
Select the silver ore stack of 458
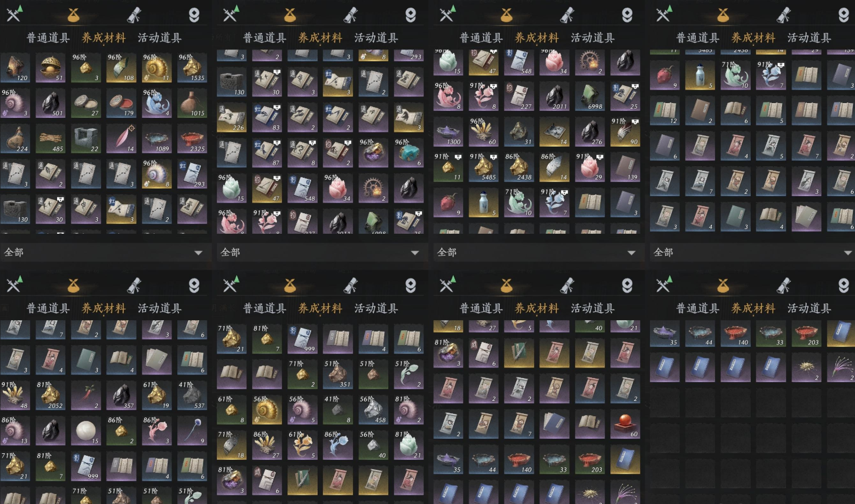tap(373, 410)
